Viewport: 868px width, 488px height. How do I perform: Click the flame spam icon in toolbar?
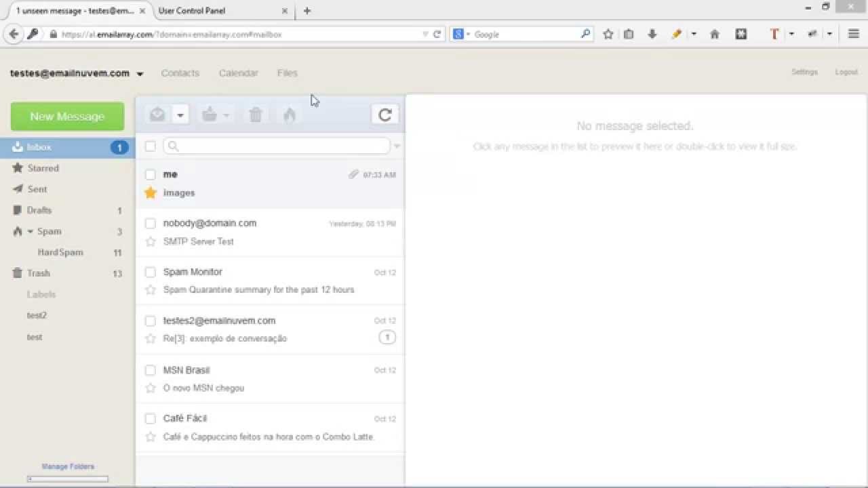click(x=290, y=115)
